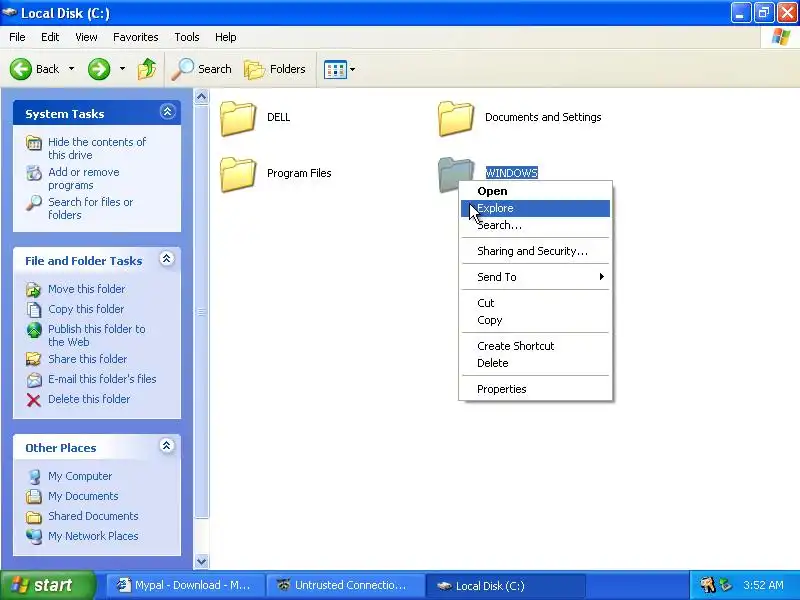Click Share this folder link

tap(87, 359)
